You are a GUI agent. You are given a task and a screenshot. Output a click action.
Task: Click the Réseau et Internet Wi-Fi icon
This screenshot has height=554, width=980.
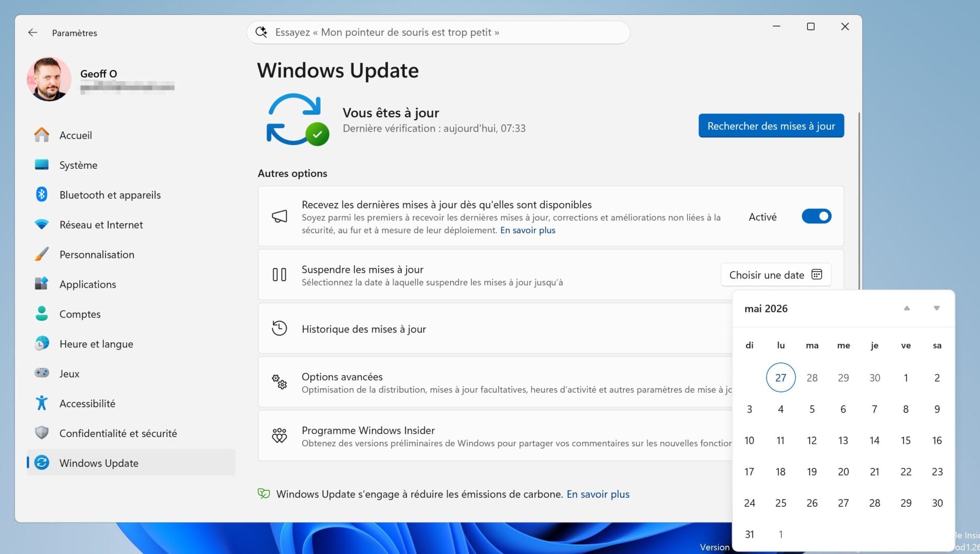(x=41, y=224)
